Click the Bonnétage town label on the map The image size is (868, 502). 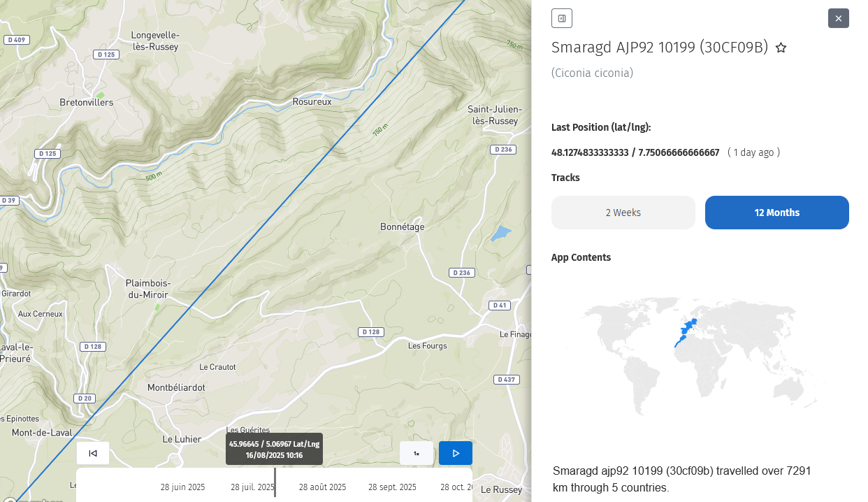coord(402,227)
